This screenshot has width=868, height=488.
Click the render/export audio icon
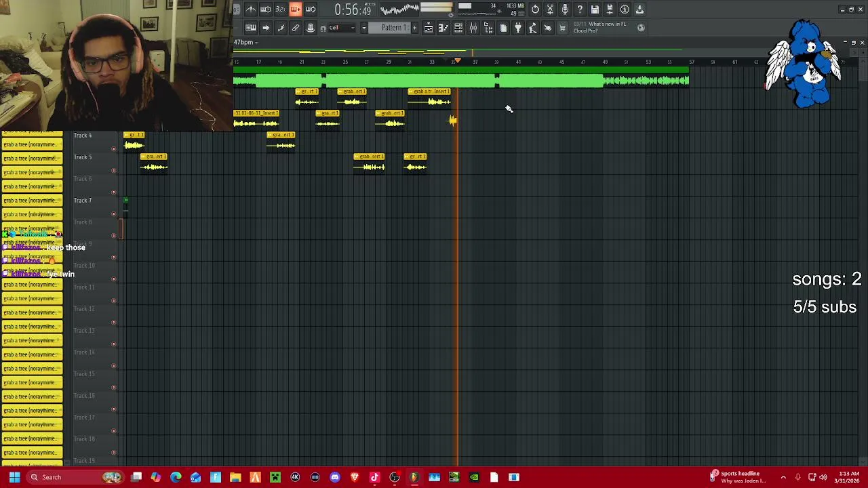point(610,9)
